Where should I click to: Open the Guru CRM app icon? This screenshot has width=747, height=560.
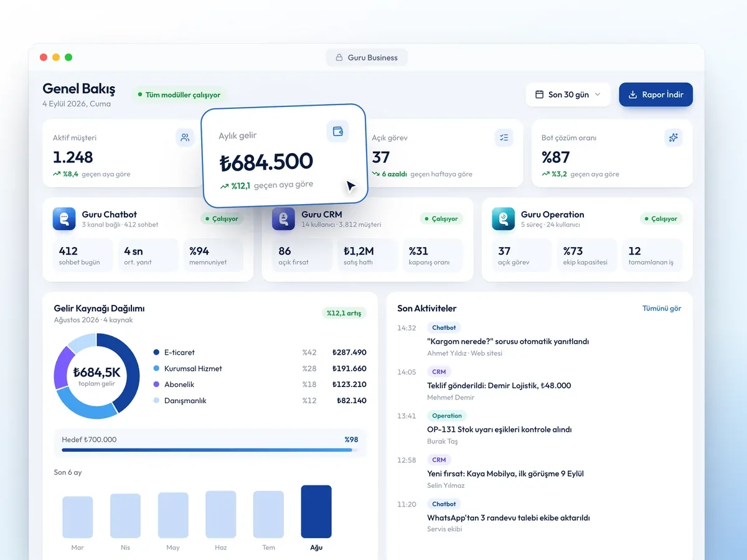tap(284, 219)
